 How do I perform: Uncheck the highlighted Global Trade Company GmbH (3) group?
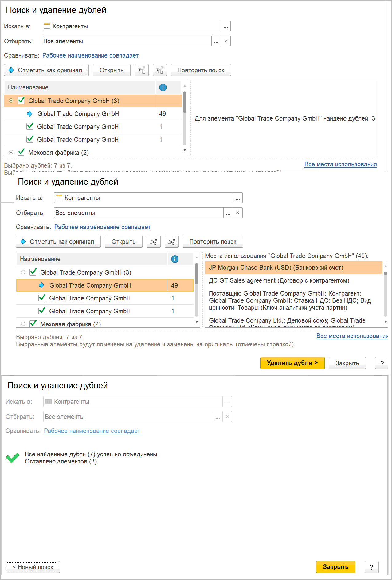coord(21,101)
